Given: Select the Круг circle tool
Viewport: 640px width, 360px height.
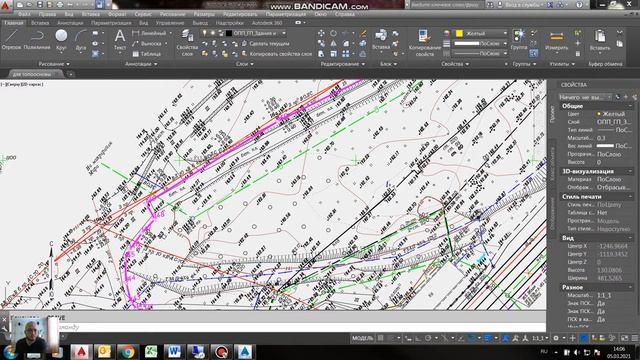Looking at the screenshot, I should (61, 40).
